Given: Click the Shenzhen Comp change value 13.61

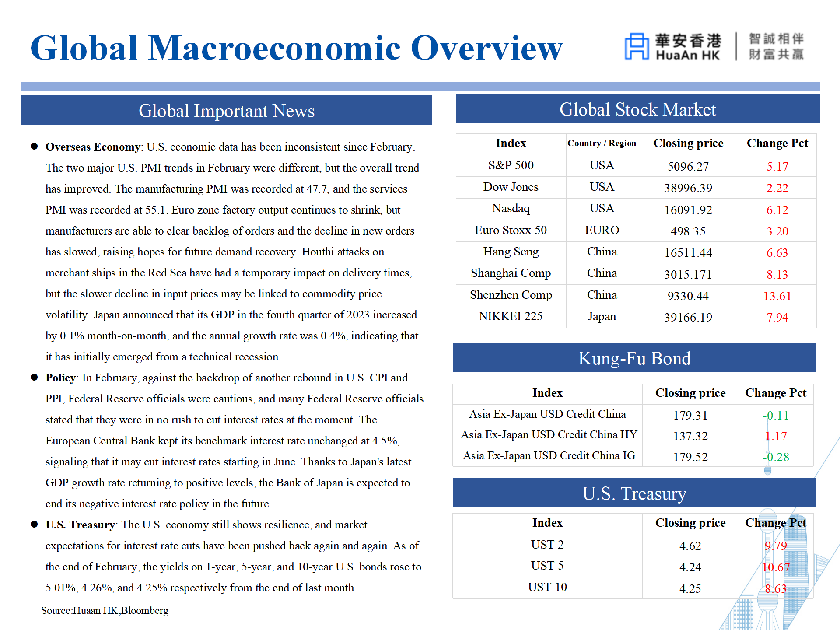Looking at the screenshot, I should (x=777, y=296).
